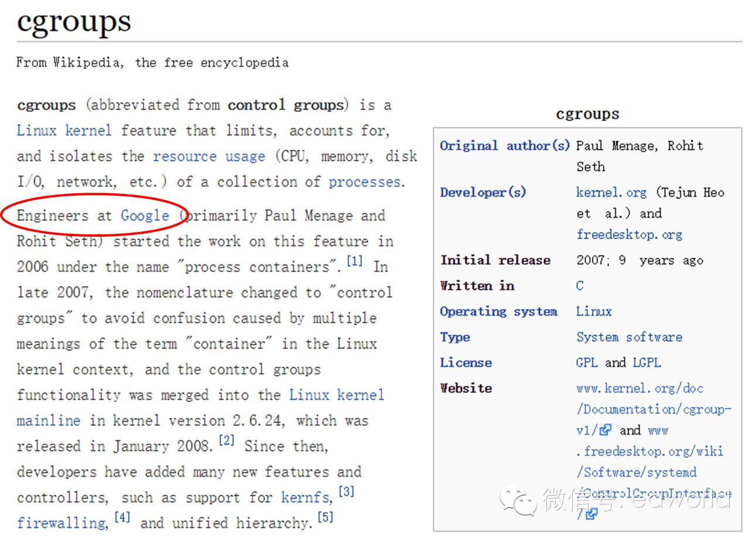Image resolution: width=756 pixels, height=539 pixels.
Task: Click 'Paul Menage, Rohit Seth' author value
Action: (639, 156)
